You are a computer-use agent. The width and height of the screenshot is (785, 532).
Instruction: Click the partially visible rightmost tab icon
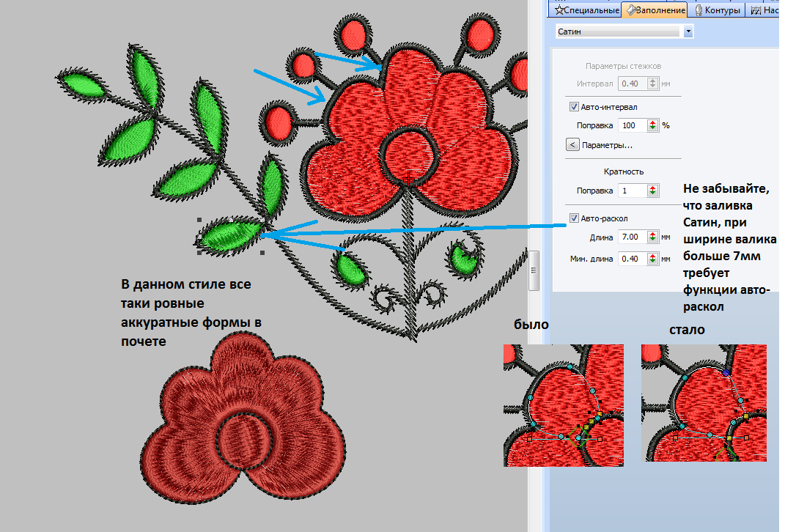(756, 10)
